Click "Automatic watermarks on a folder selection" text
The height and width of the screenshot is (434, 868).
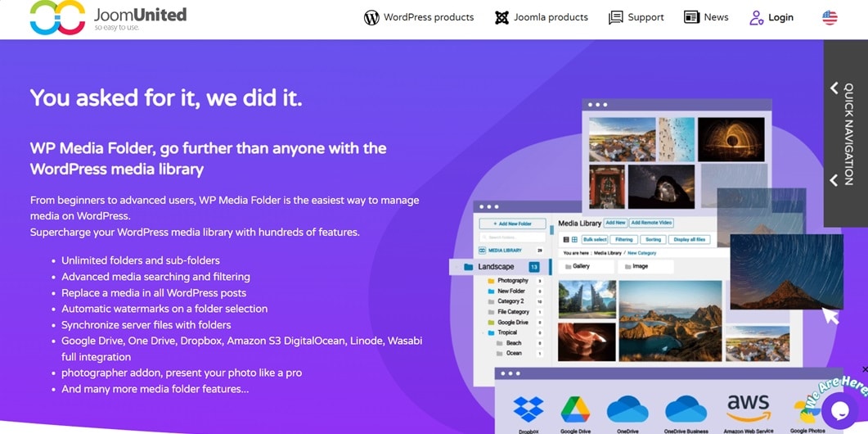[x=164, y=309]
